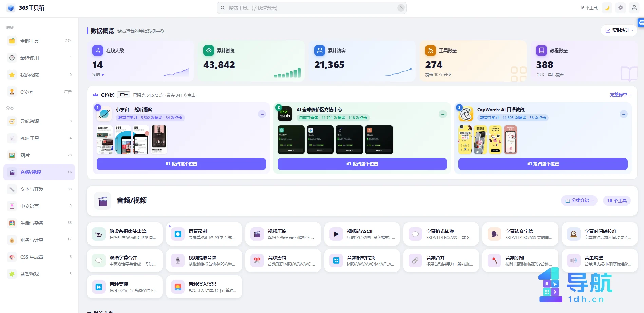
Task: Open 视频压缩 tool icon
Action: (x=257, y=234)
